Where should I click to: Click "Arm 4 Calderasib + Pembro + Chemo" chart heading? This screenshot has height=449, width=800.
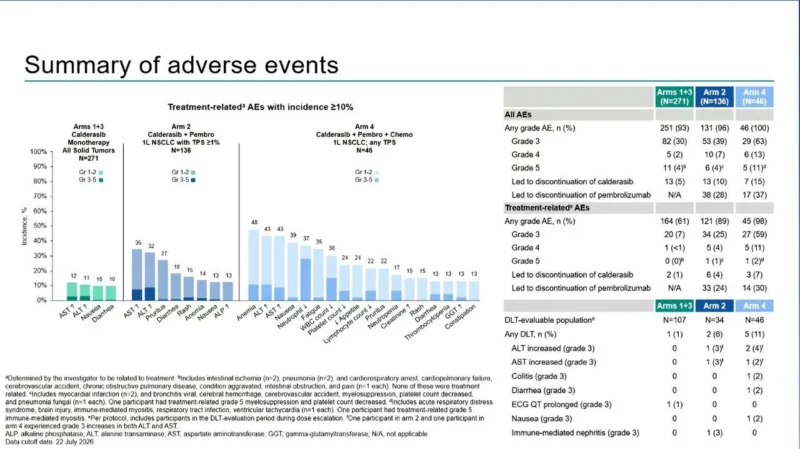coord(364,131)
